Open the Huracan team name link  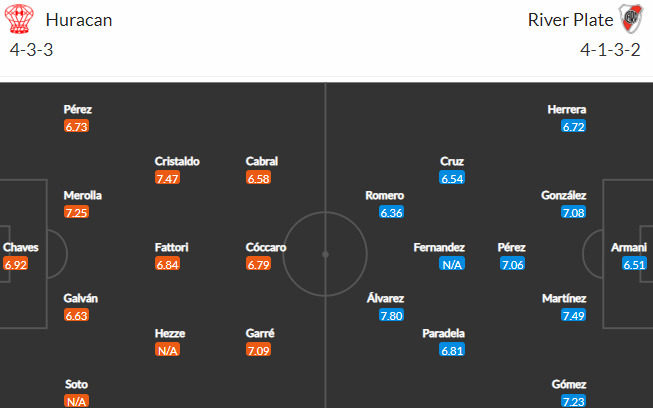tap(79, 20)
